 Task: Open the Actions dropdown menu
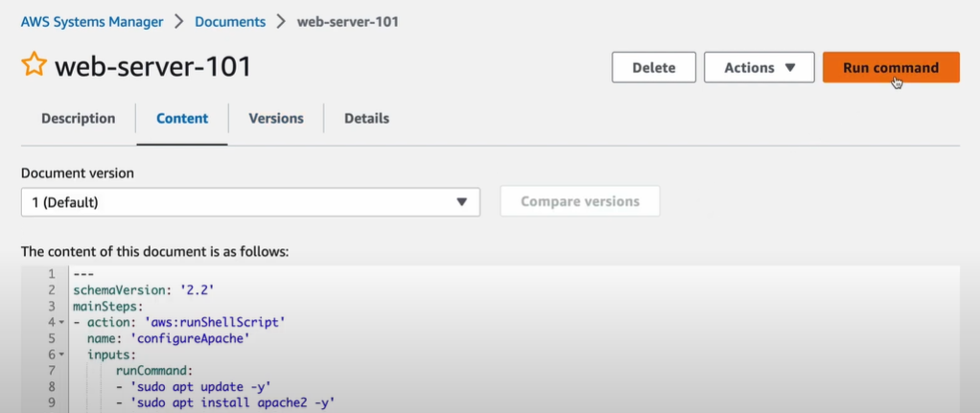pyautogui.click(x=758, y=67)
